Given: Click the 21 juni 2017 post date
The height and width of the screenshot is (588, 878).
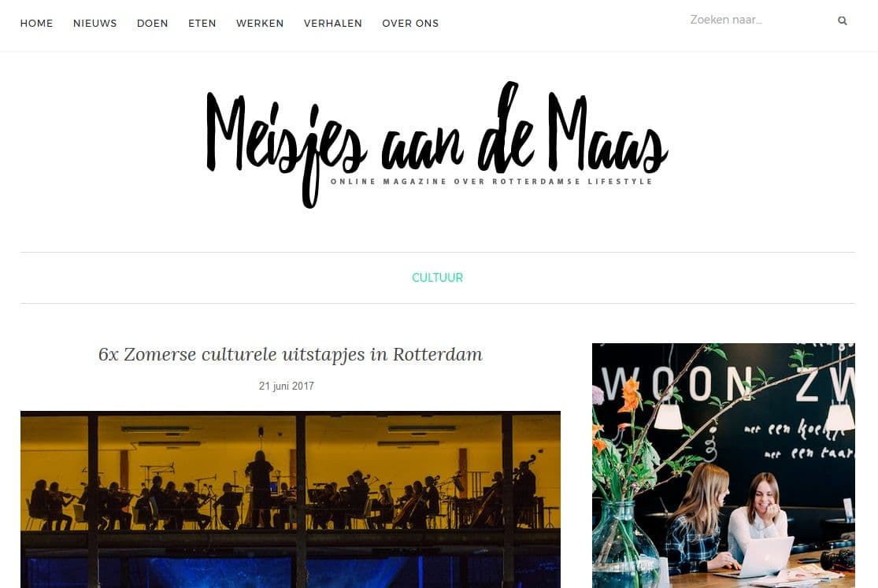Looking at the screenshot, I should [x=286, y=386].
